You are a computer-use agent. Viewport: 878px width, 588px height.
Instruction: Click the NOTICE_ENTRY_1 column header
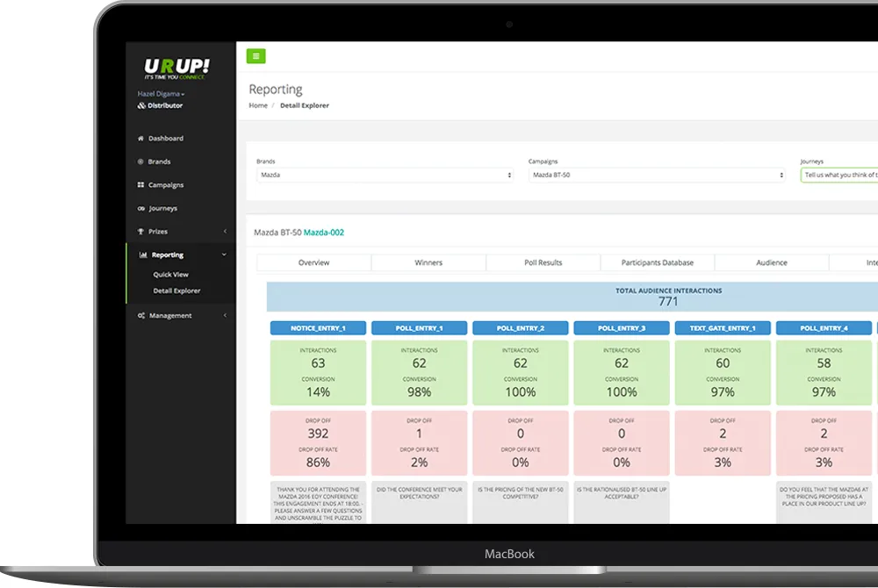tap(318, 328)
